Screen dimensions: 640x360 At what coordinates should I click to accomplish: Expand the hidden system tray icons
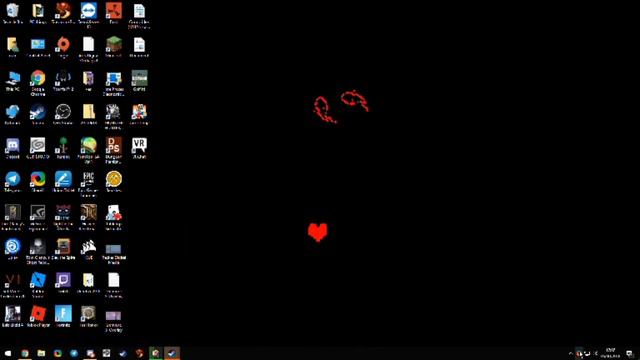coord(571,353)
